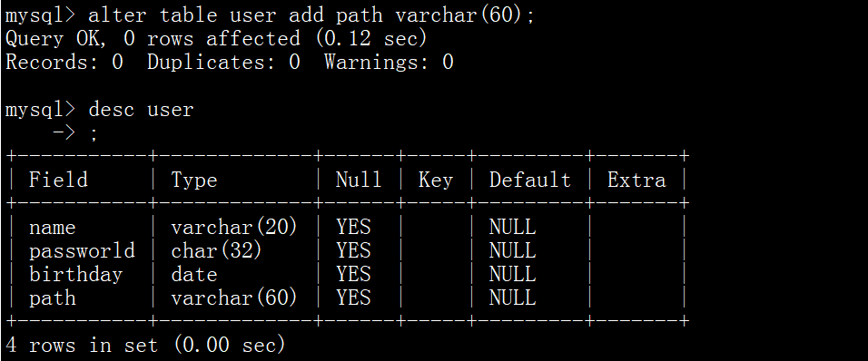Click the Field column header

click(58, 180)
